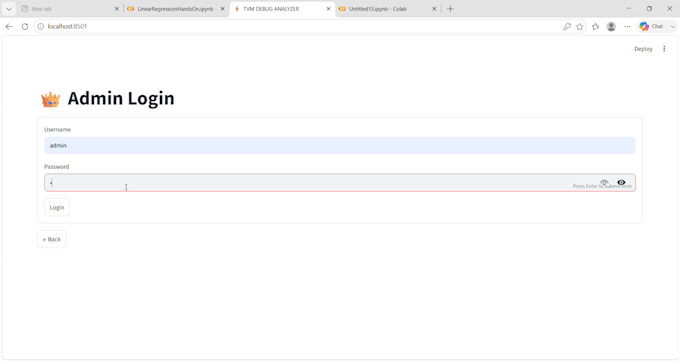
Task: Open browser settings and more menu
Action: [x=627, y=26]
